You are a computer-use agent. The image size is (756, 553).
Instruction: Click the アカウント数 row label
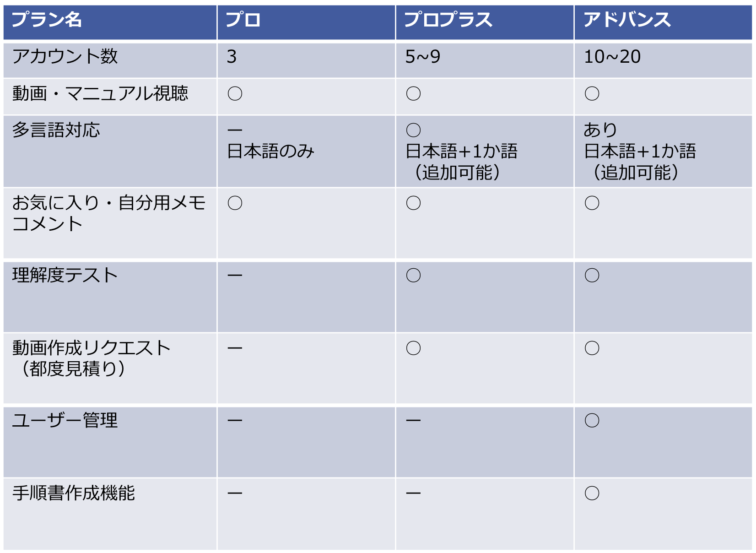(x=65, y=57)
